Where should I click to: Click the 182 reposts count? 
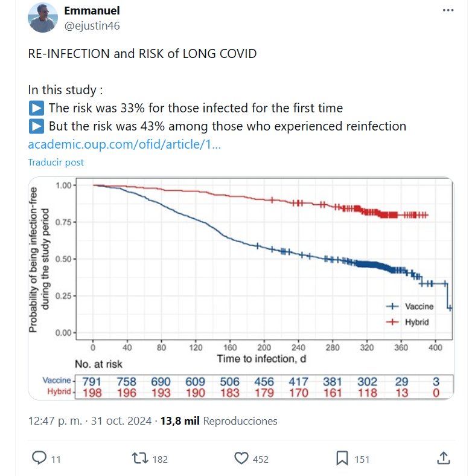160,459
